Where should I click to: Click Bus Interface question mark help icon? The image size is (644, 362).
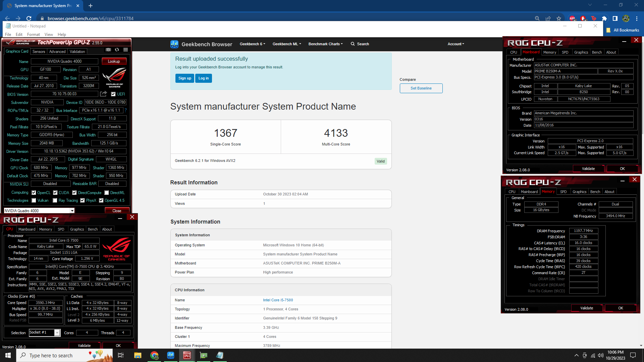(126, 110)
